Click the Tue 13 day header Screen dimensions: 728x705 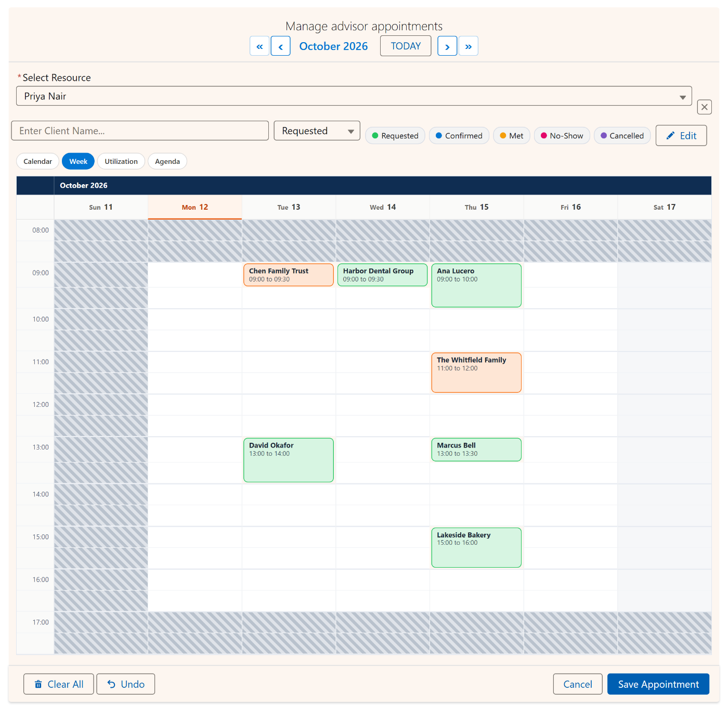click(x=289, y=207)
